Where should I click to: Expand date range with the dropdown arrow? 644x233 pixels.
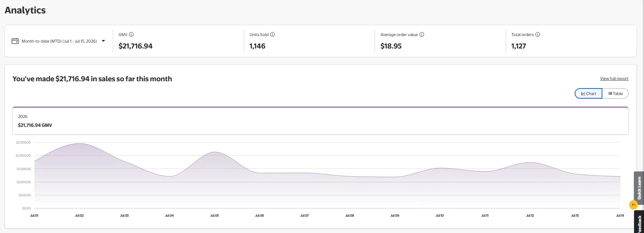click(x=103, y=41)
